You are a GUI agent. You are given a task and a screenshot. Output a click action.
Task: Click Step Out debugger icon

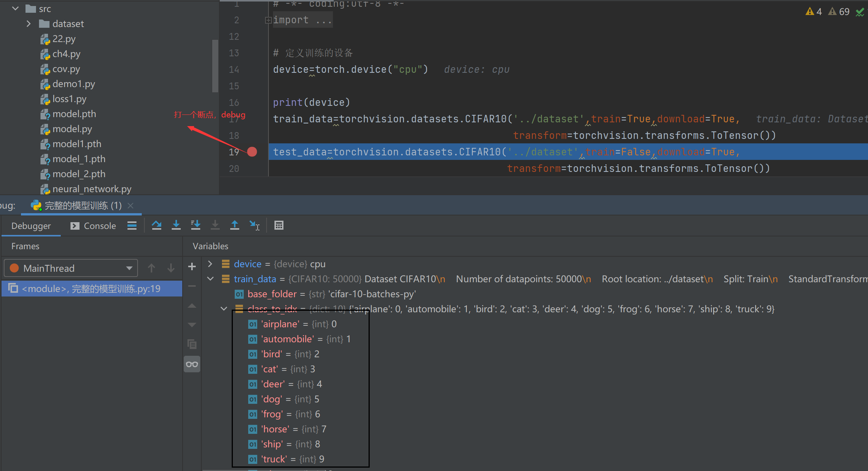(x=235, y=225)
